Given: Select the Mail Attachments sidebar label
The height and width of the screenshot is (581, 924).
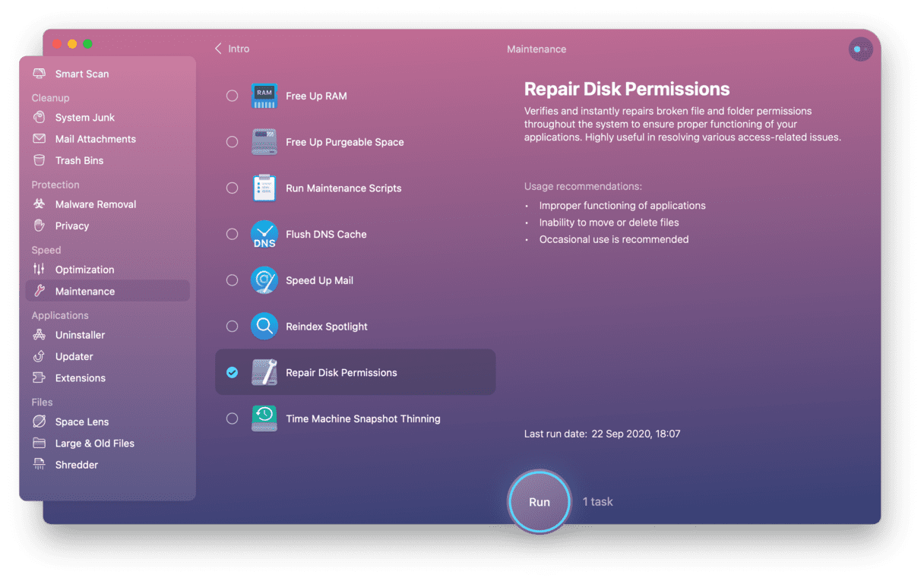Looking at the screenshot, I should point(96,139).
